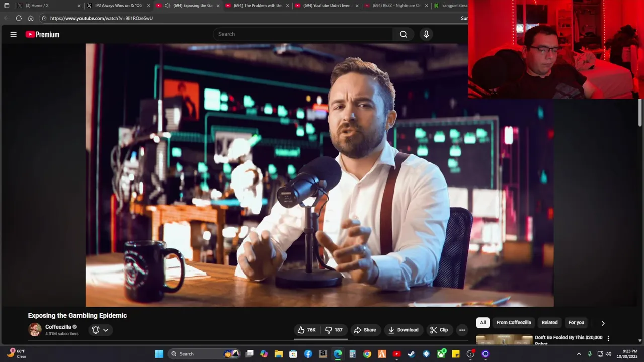View site information lock icon

(x=44, y=18)
